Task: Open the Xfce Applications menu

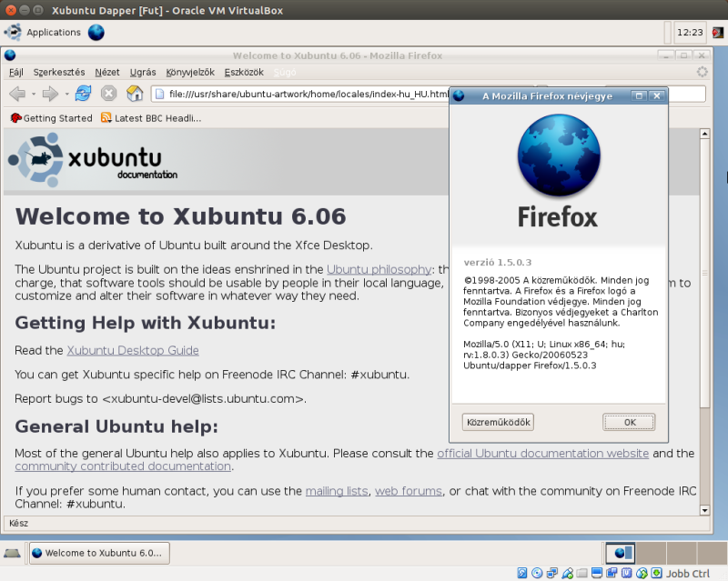Action: (43, 33)
